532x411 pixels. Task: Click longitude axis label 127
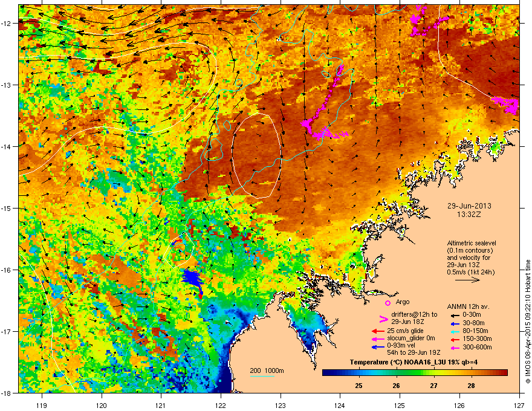[519, 405]
